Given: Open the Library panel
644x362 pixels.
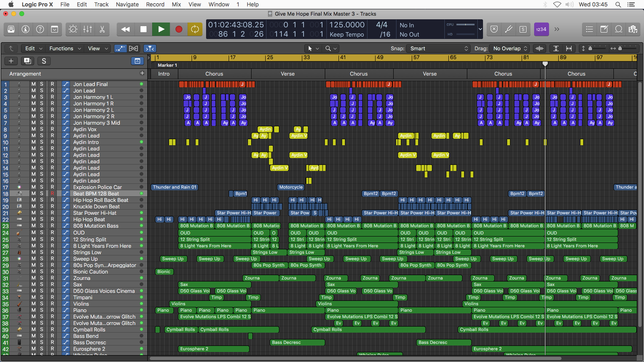Looking at the screenshot, I should click(11, 29).
